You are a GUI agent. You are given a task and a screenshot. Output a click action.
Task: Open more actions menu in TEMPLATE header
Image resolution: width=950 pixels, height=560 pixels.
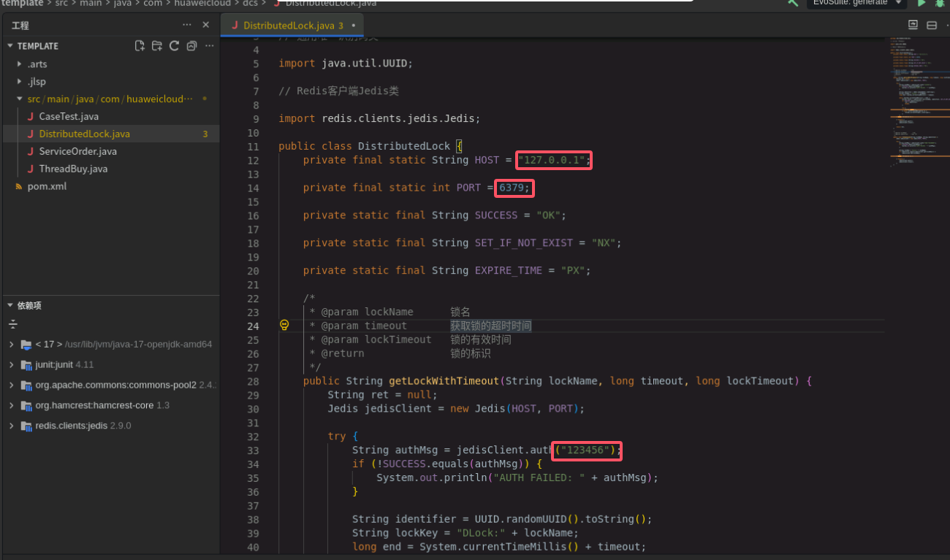[209, 46]
